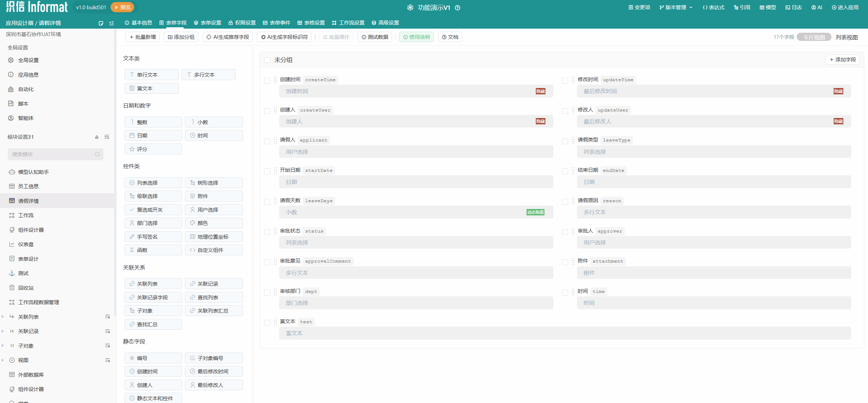Open the 版本管理 dropdown
This screenshot has width=868, height=403.
(676, 8)
